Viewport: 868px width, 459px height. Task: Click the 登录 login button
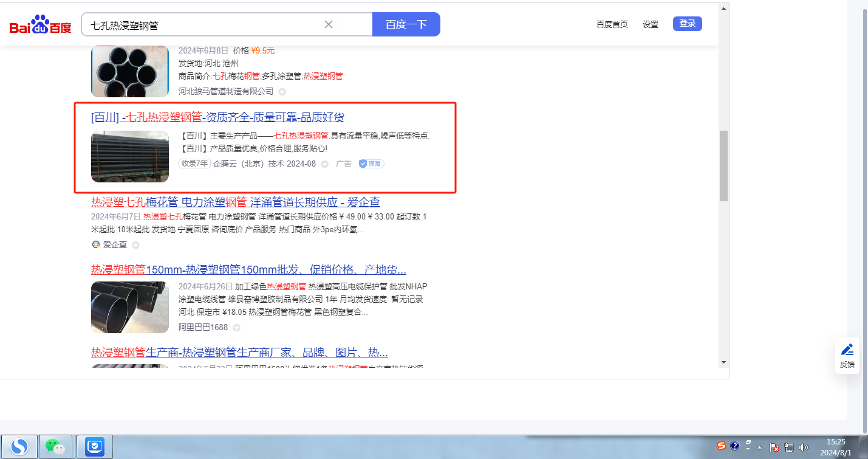[x=687, y=24]
